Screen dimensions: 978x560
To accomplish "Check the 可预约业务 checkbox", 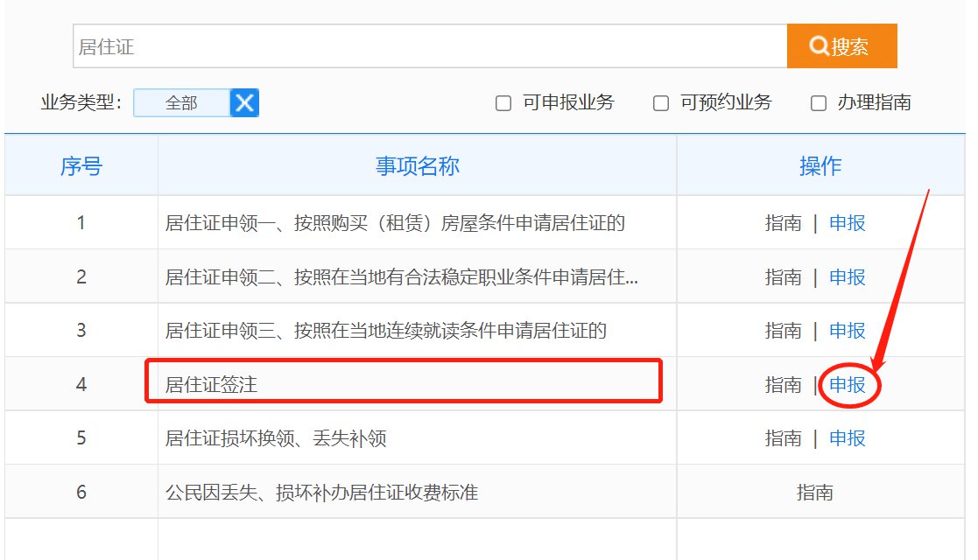I will click(661, 103).
